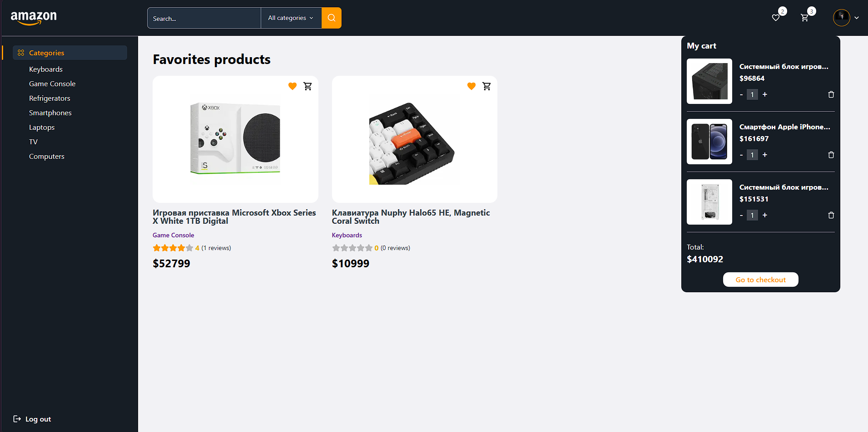This screenshot has height=432, width=868.
Task: Remove the $96864 system unit from cart
Action: pyautogui.click(x=831, y=94)
